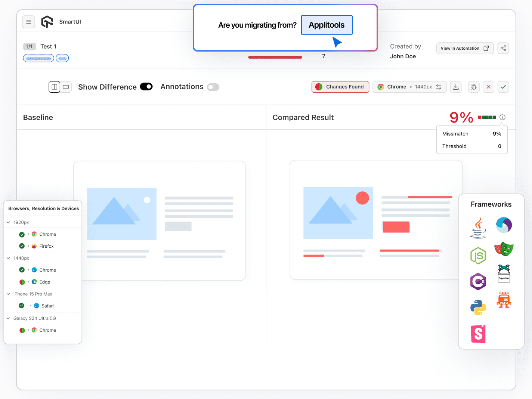The image size is (532, 399).
Task: Click the 1/1 test counter badge
Action: [x=30, y=46]
